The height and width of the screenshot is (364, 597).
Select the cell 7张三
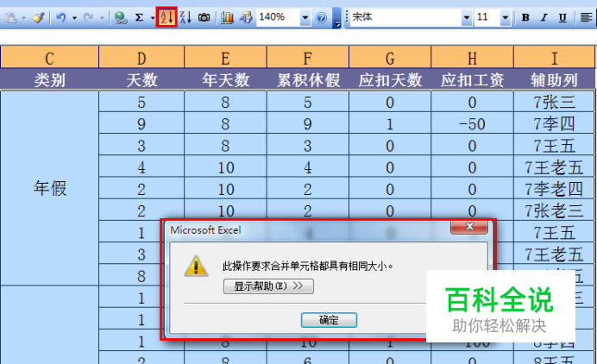[x=555, y=102]
